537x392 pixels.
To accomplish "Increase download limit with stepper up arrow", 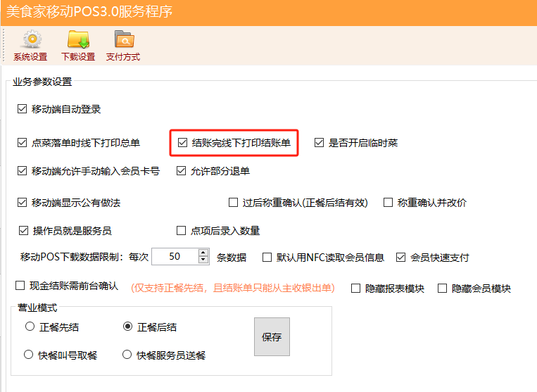I will pos(203,253).
